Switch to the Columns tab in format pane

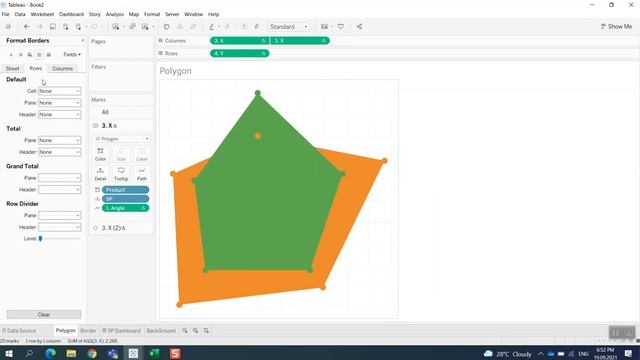[x=62, y=69]
